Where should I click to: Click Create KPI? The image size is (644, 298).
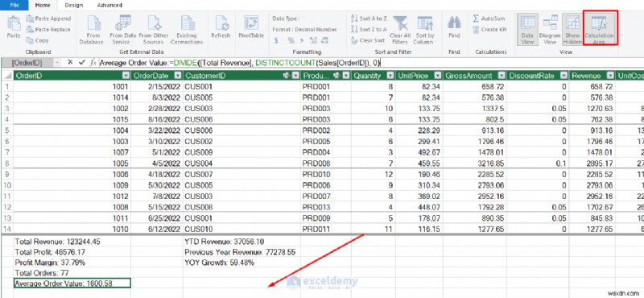489,29
